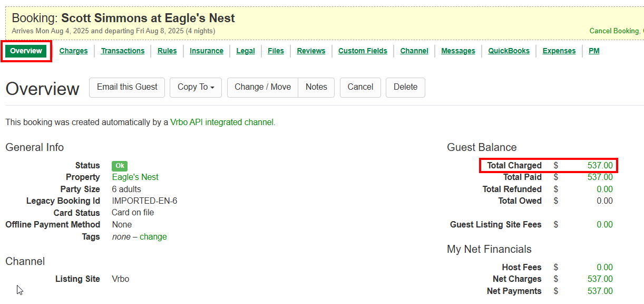Click the Net Charges amount 537.00

600,279
